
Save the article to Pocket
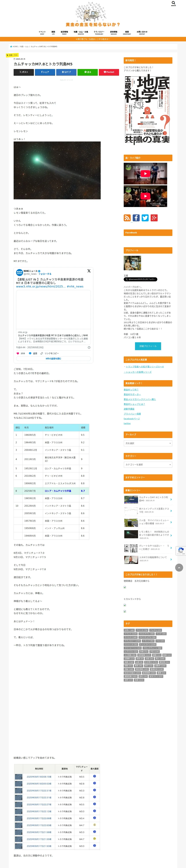(x=109, y=72)
